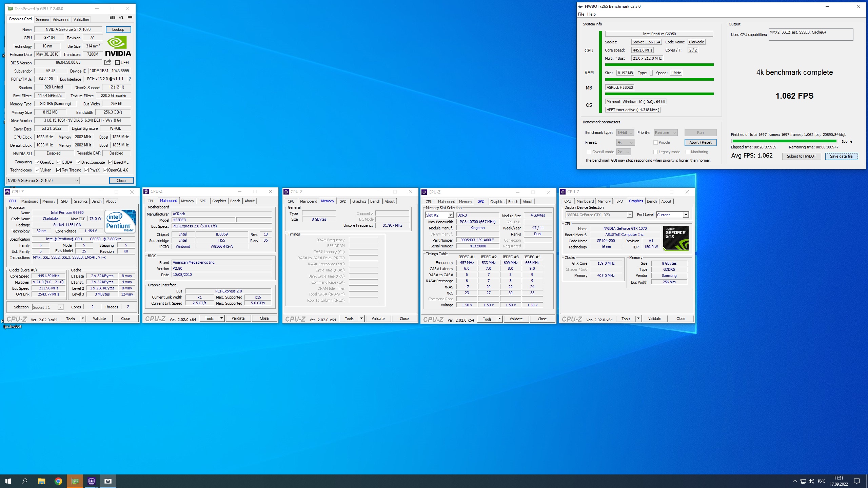Open the notification center icon
This screenshot has height=488, width=868.
pos(857,481)
